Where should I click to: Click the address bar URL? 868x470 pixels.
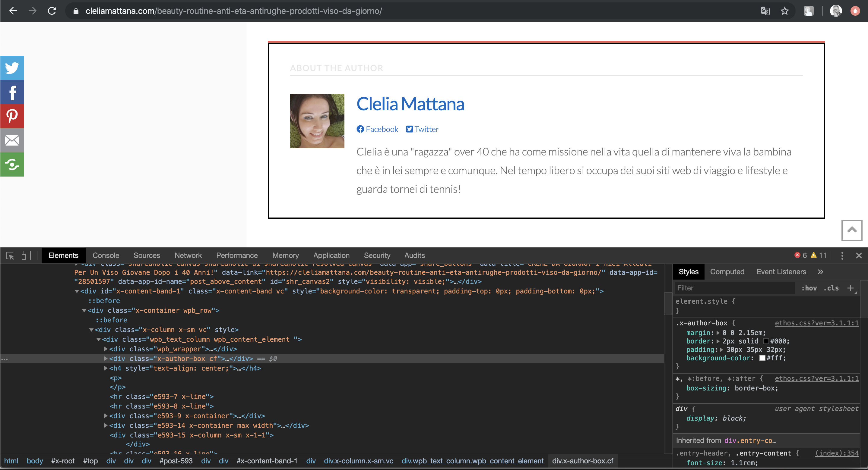[233, 11]
